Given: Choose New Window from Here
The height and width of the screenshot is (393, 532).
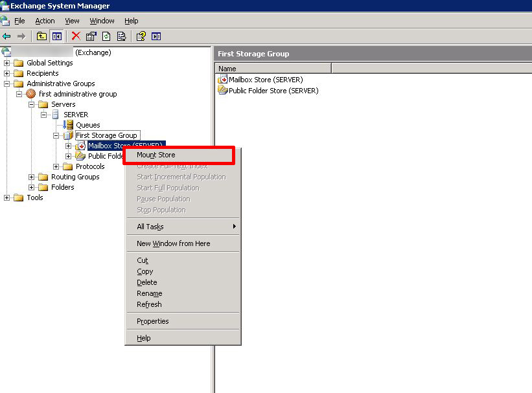Looking at the screenshot, I should pos(183,243).
